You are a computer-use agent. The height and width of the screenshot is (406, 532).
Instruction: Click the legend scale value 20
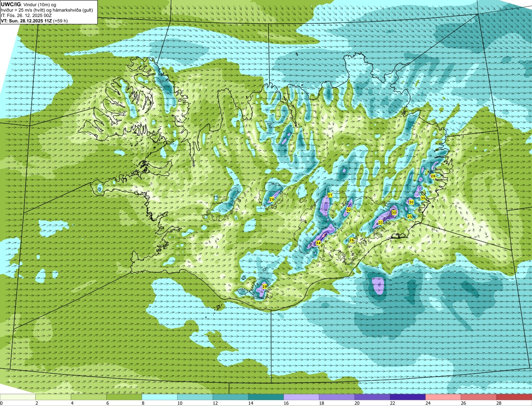[x=357, y=403]
